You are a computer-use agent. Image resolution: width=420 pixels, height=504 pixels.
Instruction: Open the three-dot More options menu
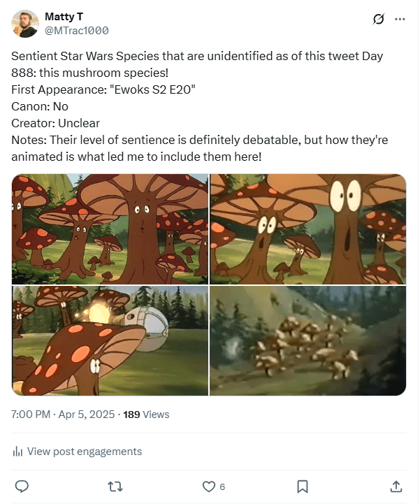(400, 20)
